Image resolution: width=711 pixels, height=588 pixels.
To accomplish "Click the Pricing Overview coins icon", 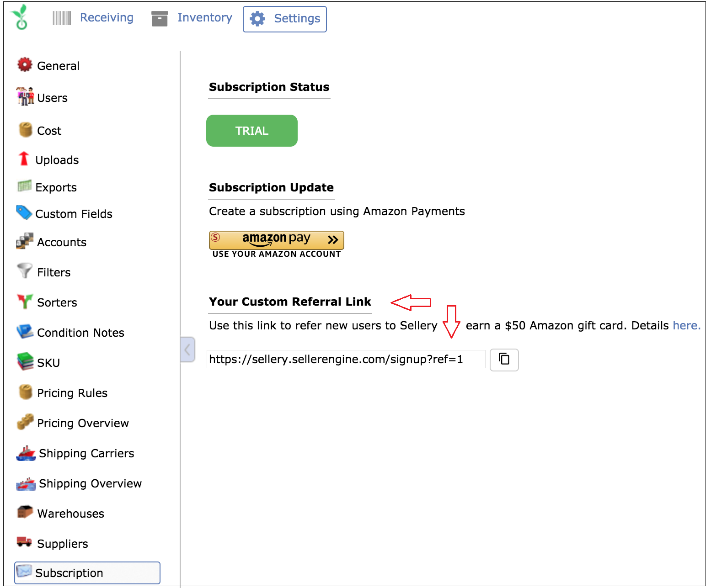I will click(25, 422).
